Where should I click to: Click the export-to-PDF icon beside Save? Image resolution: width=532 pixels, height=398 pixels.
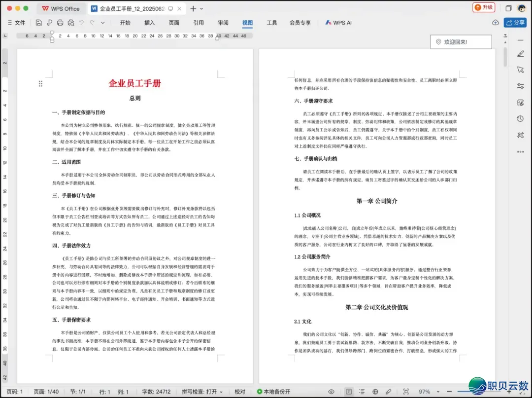pos(50,23)
